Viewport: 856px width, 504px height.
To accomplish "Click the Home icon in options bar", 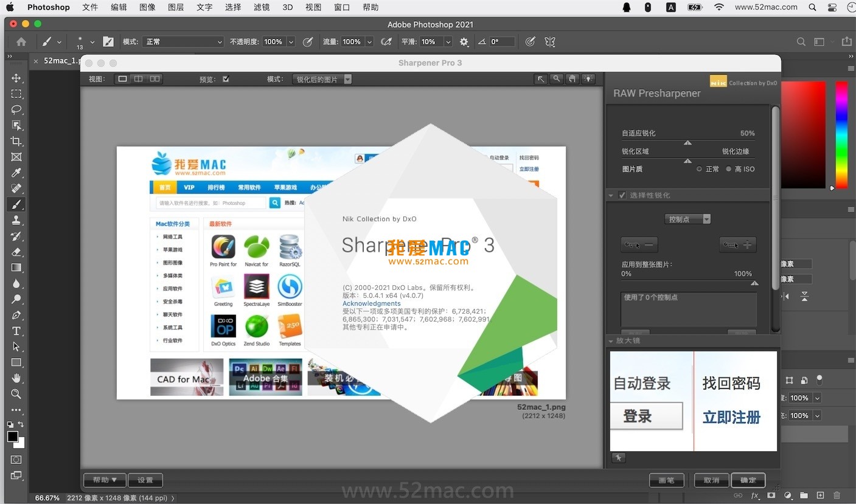I will coord(21,42).
